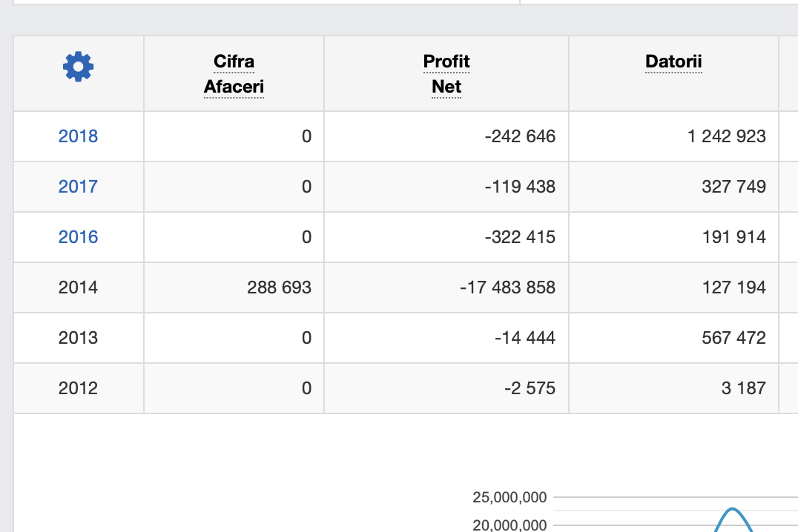Click the Datorii column header
The width and height of the screenshot is (798, 532).
673,61
